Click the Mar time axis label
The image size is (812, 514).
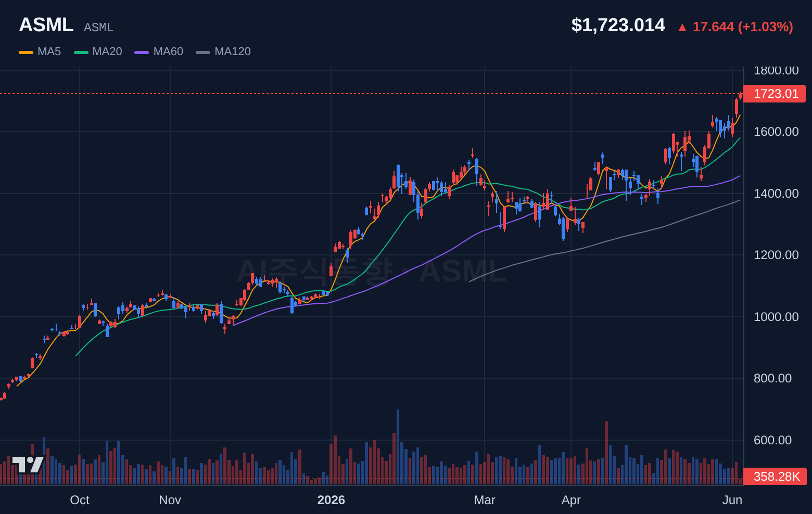[x=485, y=500]
